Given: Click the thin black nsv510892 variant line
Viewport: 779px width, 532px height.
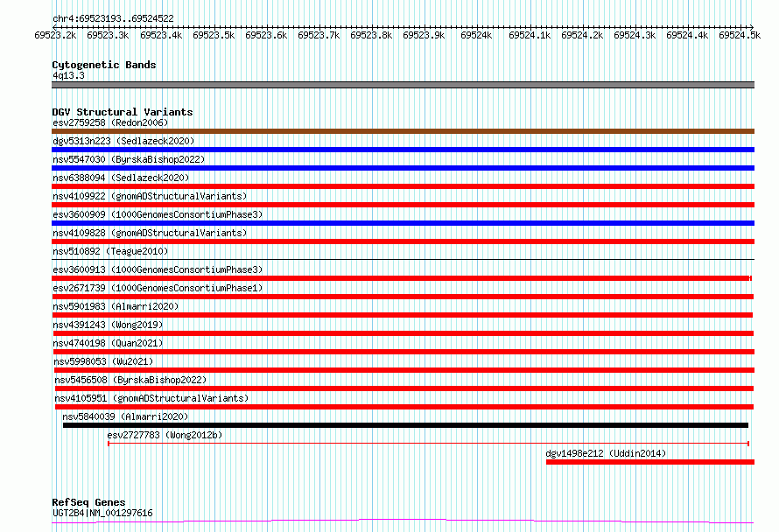Looking at the screenshot, I should pyautogui.click(x=403, y=259).
